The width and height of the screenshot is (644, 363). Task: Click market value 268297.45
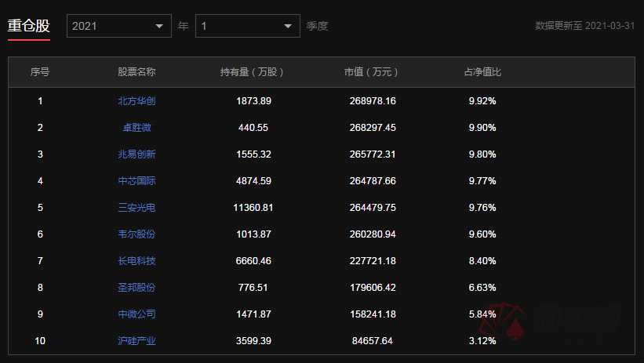(x=373, y=128)
